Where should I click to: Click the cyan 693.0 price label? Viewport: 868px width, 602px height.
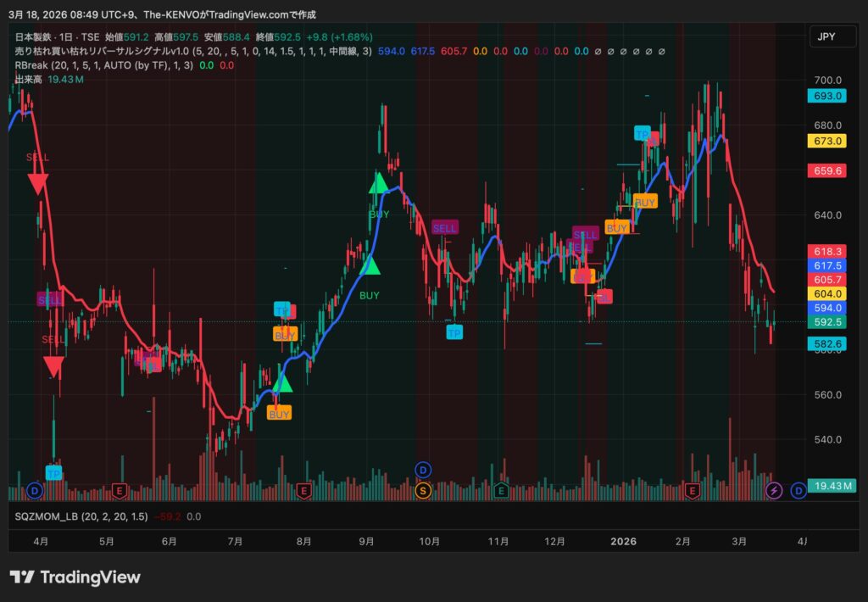[827, 96]
